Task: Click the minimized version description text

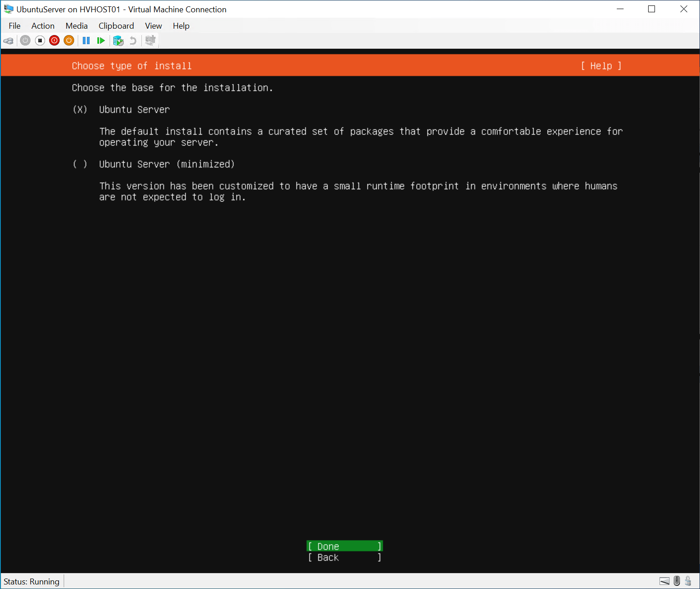Action: [358, 192]
